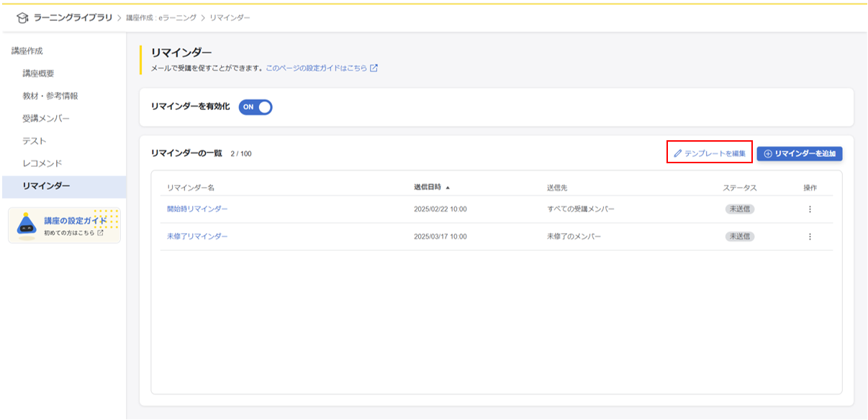Click すべての受講メンバー cell

tap(581, 209)
